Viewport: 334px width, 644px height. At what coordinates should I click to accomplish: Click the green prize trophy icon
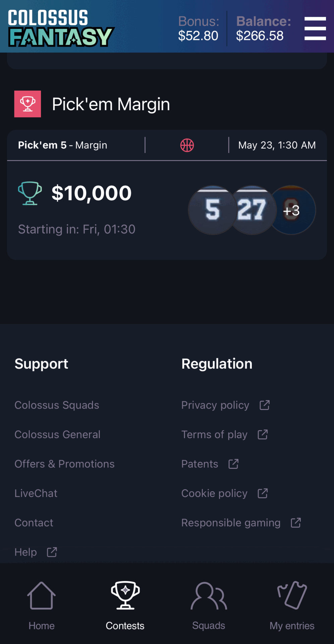(30, 193)
